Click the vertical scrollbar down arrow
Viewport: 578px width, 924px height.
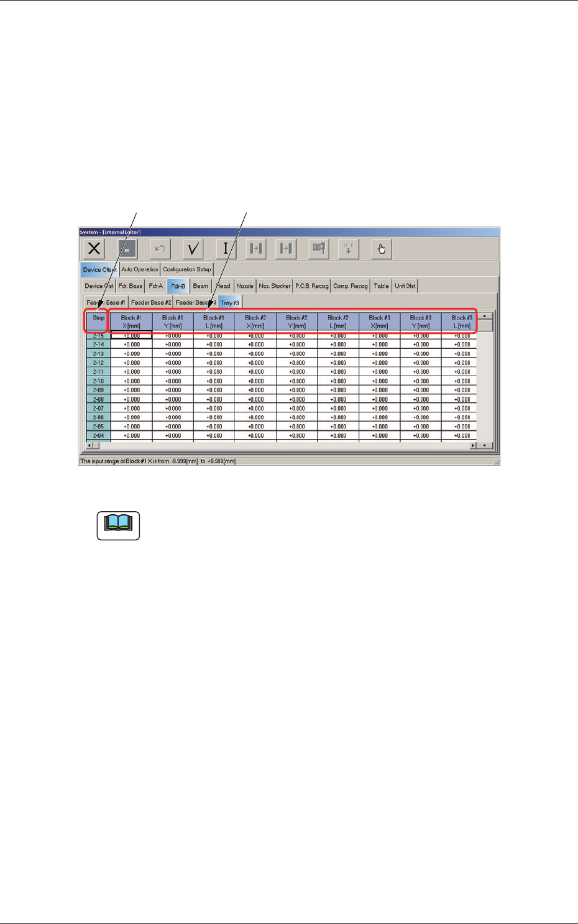tap(485, 445)
